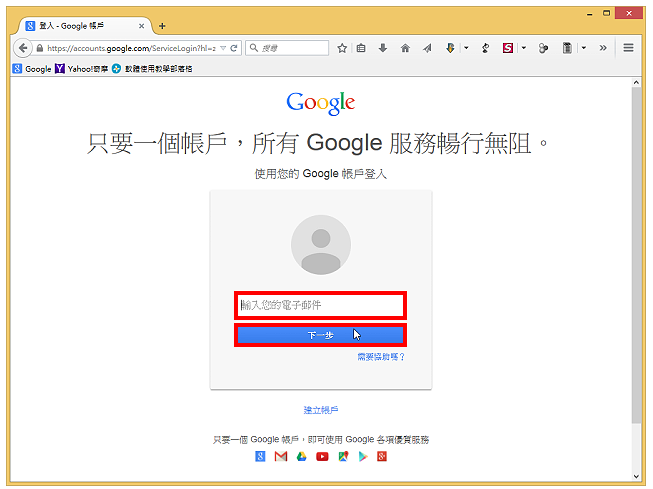653x489 pixels.
Task: Open a new tab with plus button
Action: (x=162, y=26)
